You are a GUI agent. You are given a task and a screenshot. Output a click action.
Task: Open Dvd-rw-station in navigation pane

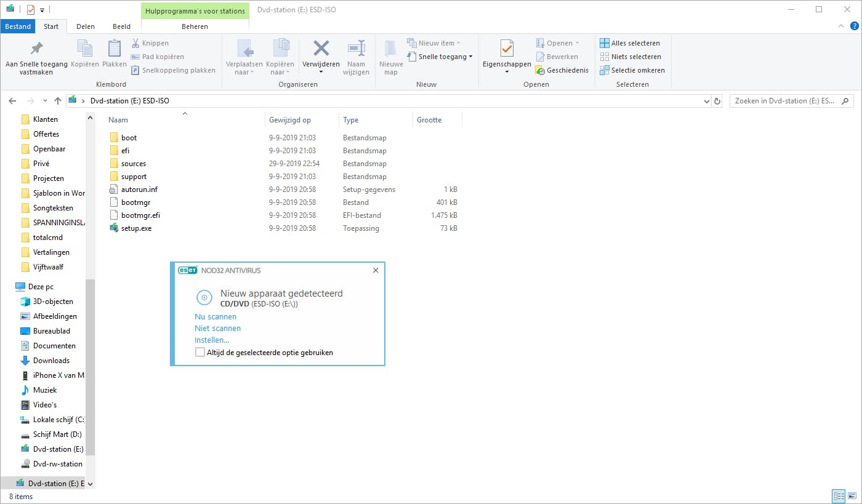(x=57, y=464)
